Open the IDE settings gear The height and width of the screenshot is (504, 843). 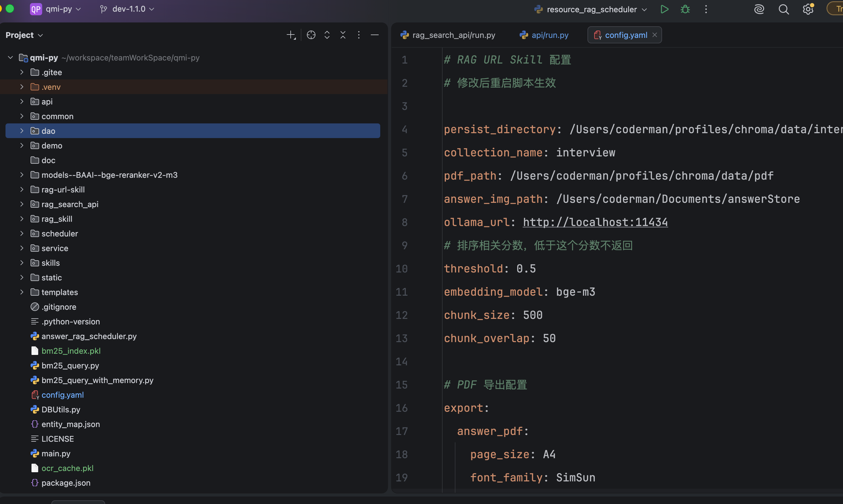[808, 9]
